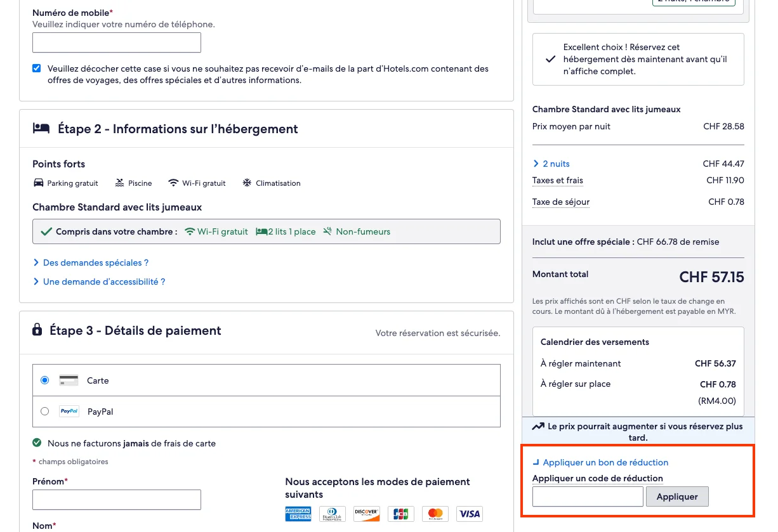Click the Appliquer coupon button
The width and height of the screenshot is (778, 532).
click(x=677, y=496)
